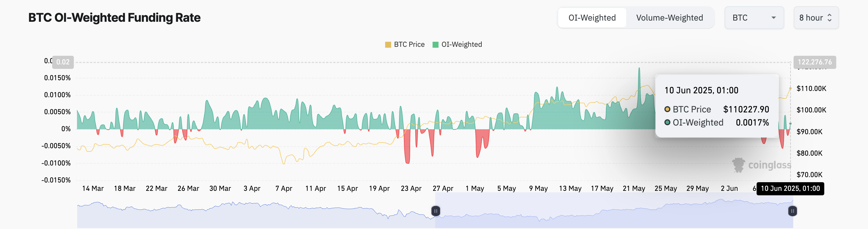Click the 10 Jun 2025, 01:00 axis label
Screen dimensions: 868x229
pos(790,188)
